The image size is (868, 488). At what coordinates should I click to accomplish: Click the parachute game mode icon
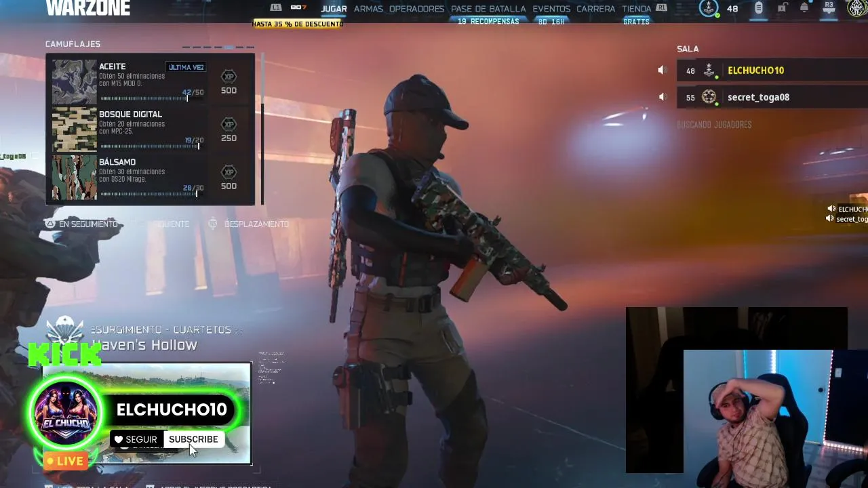point(65,331)
